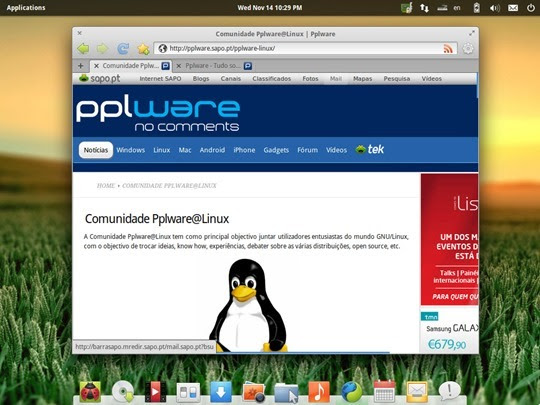Open the Applications menu in the top panel
This screenshot has height=405, width=540.
click(x=26, y=8)
